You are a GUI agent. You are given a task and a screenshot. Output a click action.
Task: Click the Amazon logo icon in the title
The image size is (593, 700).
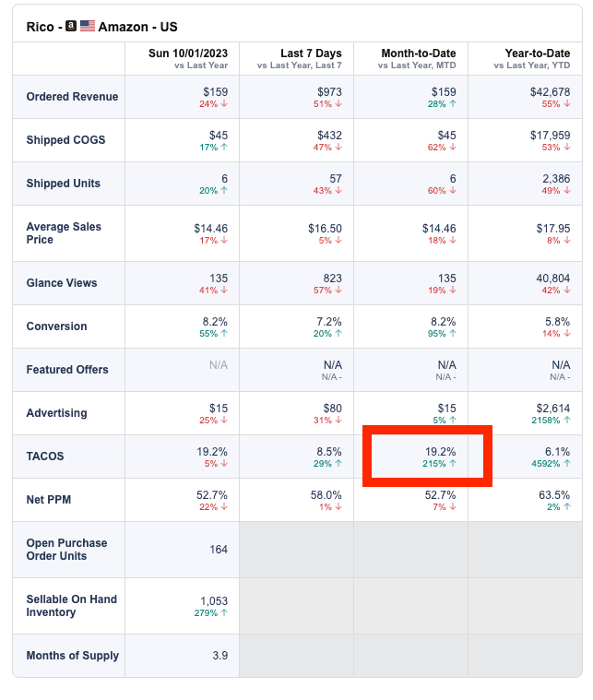(71, 26)
